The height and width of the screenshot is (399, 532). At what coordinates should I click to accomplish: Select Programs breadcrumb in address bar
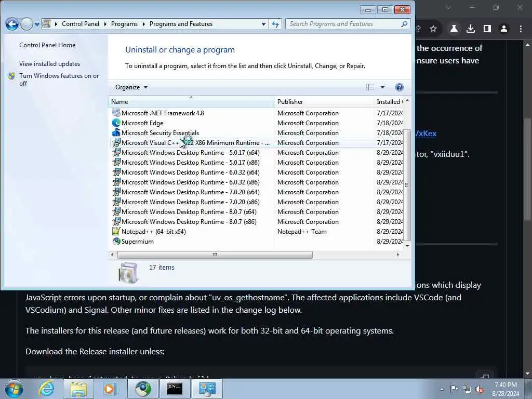(x=124, y=24)
